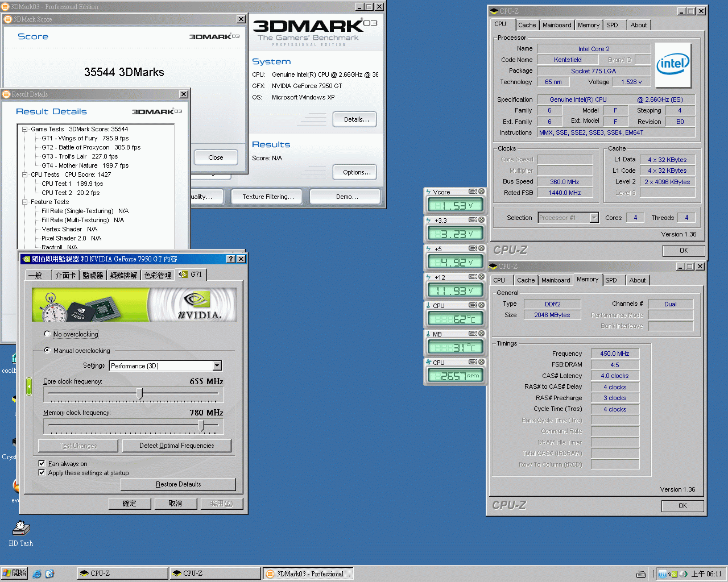The height and width of the screenshot is (582, 728).
Task: Click the lightning icon on Vcore widget
Action: pos(429,192)
